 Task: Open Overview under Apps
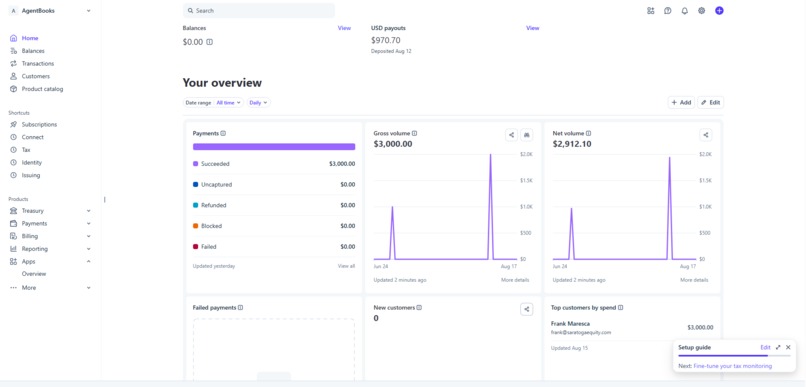point(34,274)
